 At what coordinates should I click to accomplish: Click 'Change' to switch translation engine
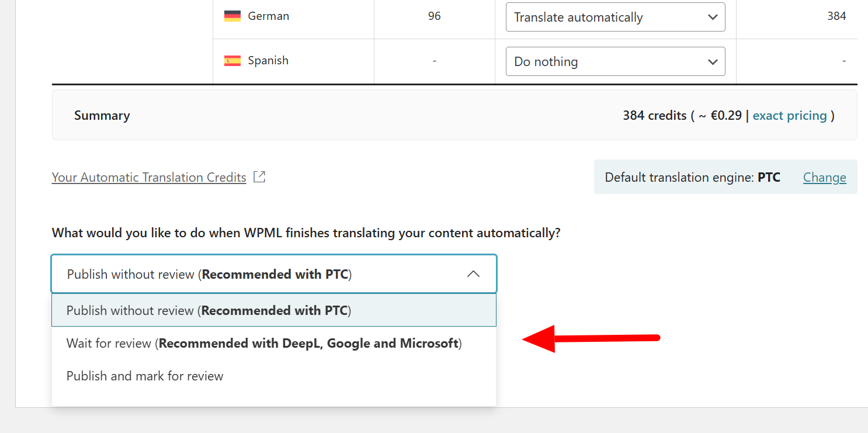pyautogui.click(x=824, y=178)
